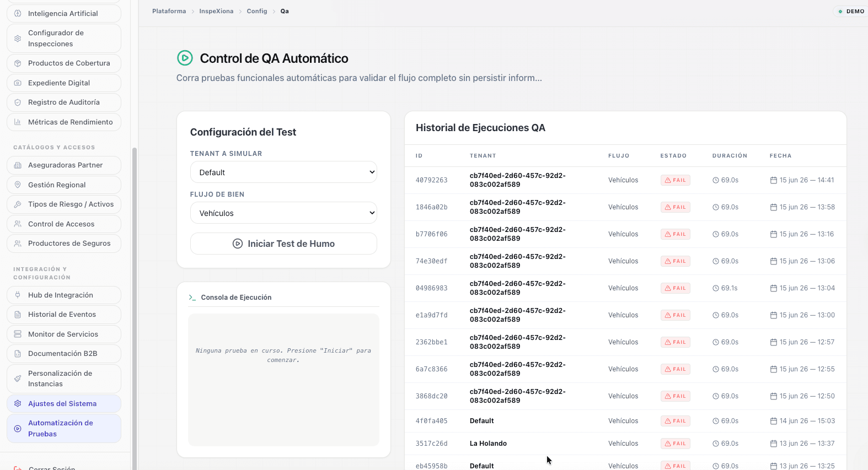Click the Configurador de Inspecciones gear icon
This screenshot has width=868, height=470.
[x=18, y=39]
